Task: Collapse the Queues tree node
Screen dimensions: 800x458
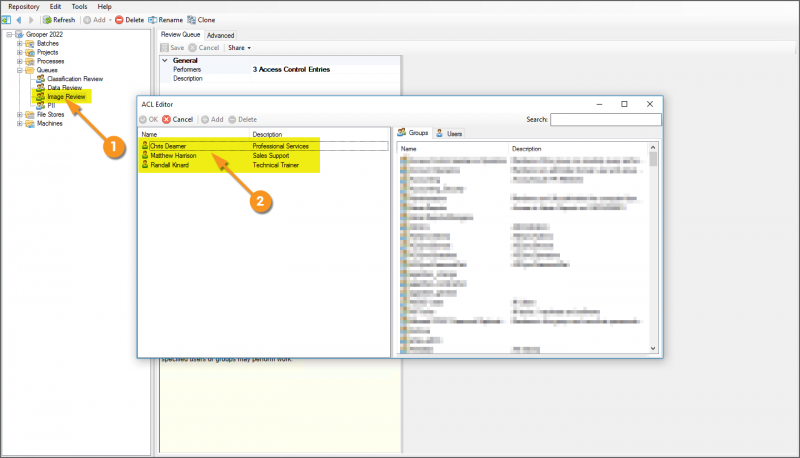Action: click(19, 70)
